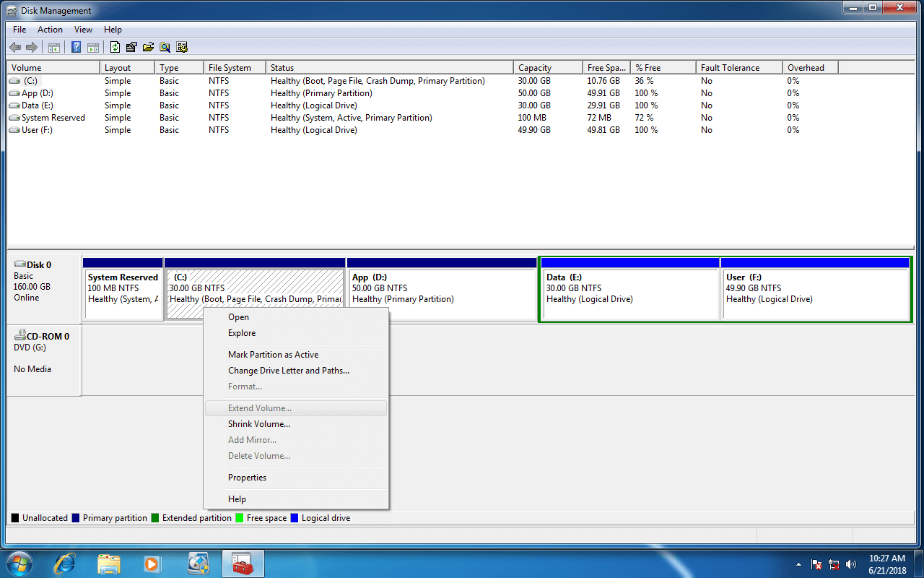
Task: Select Mark Partition as Active
Action: pyautogui.click(x=273, y=355)
